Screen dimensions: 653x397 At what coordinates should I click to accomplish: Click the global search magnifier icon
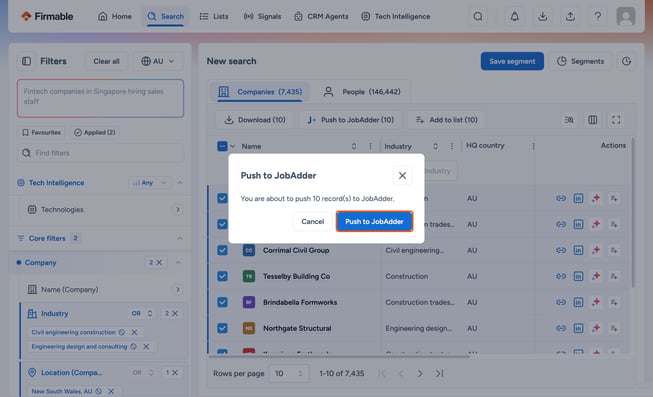point(478,16)
